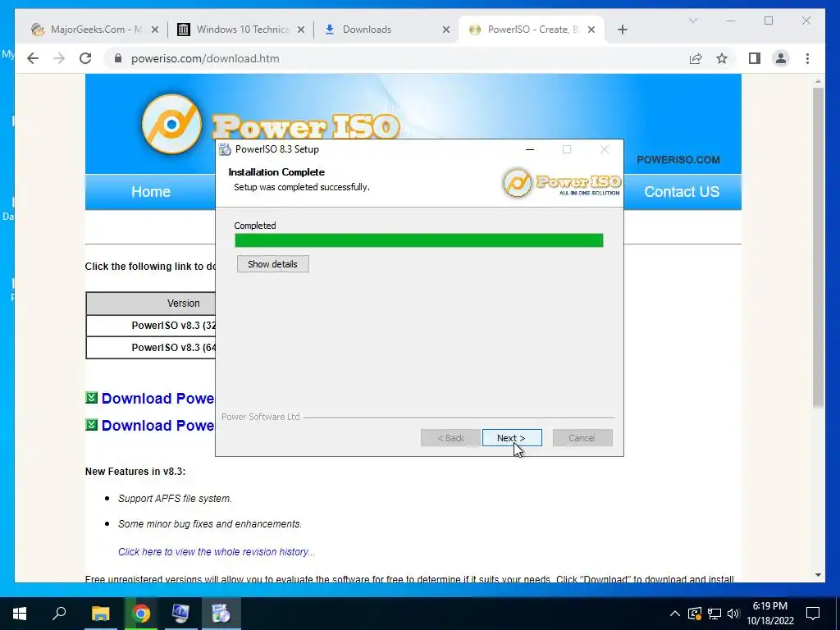
Task: Click PowerISO v8.3 (64 table row
Action: pos(151,348)
